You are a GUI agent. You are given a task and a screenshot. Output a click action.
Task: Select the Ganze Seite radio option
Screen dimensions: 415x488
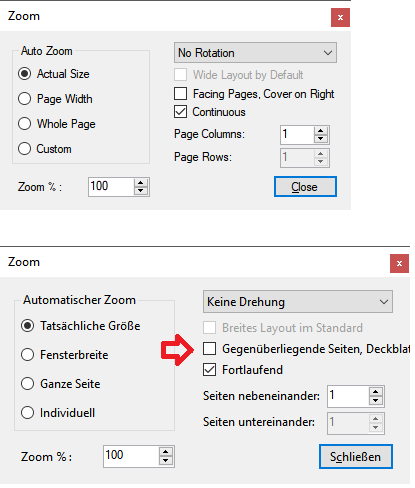[27, 384]
